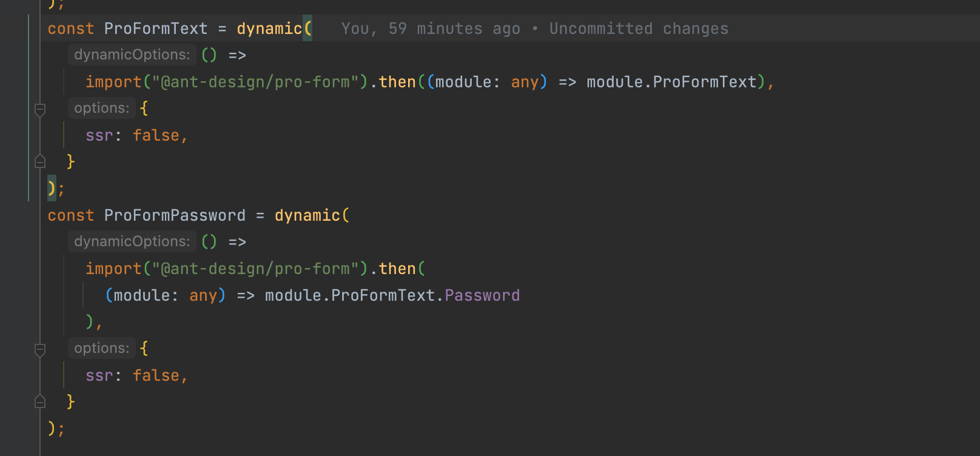Click the dynamicOptions hint under ProFormPassword
Viewport: 980px width, 456px height.
[x=132, y=241]
